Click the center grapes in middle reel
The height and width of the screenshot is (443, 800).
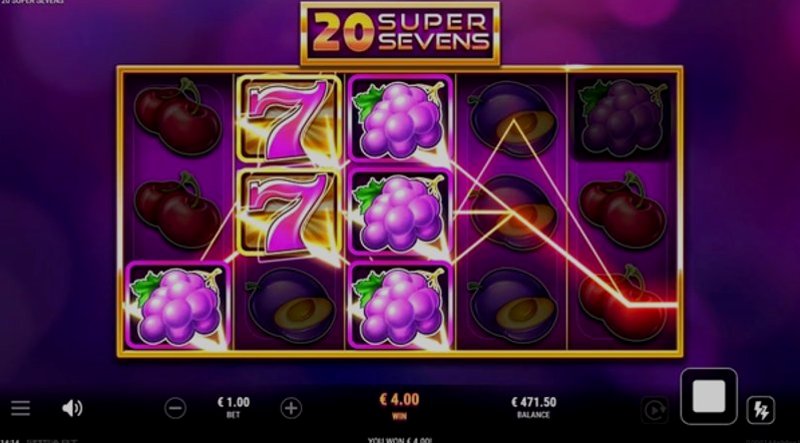pos(400,212)
